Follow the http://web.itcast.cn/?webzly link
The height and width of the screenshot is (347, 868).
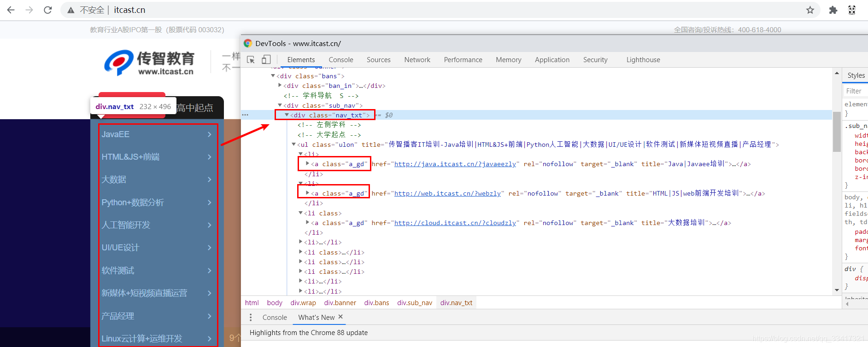pyautogui.click(x=447, y=194)
